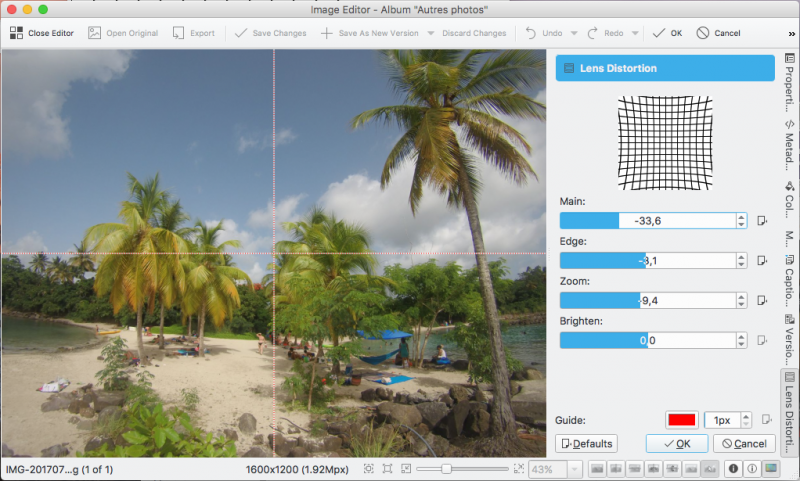Image resolution: width=800 pixels, height=481 pixels.
Task: Click the photo canvas preview
Action: tap(273, 253)
